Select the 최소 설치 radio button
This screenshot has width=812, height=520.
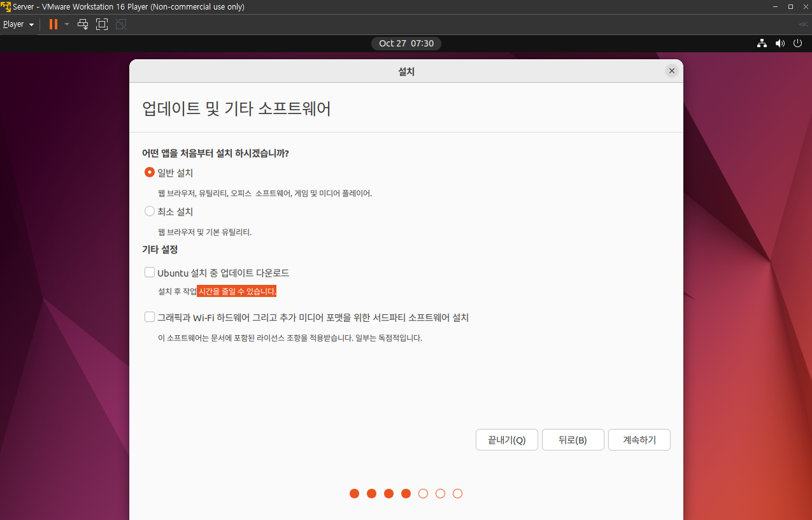click(x=150, y=211)
